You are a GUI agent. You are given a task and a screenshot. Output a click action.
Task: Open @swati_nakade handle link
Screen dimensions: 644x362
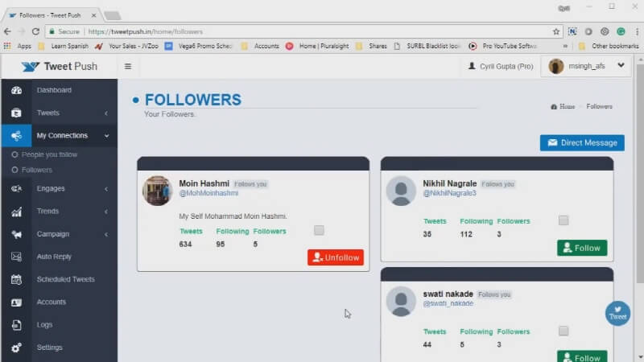point(448,304)
